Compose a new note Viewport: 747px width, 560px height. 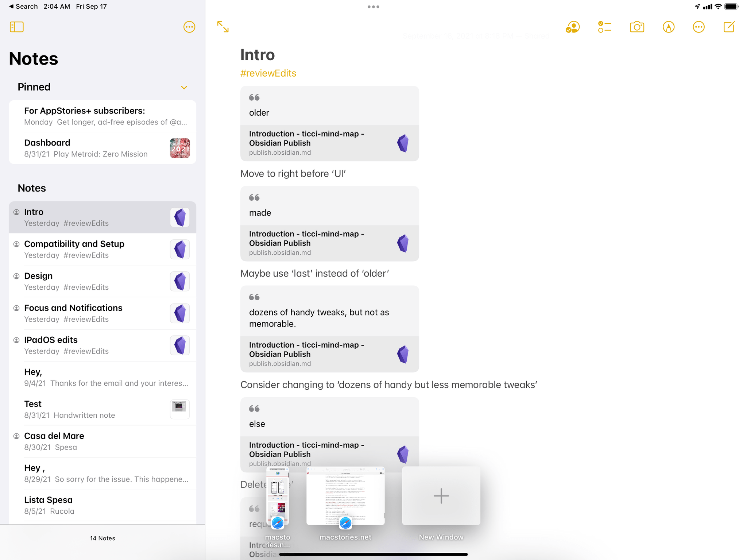(x=729, y=27)
